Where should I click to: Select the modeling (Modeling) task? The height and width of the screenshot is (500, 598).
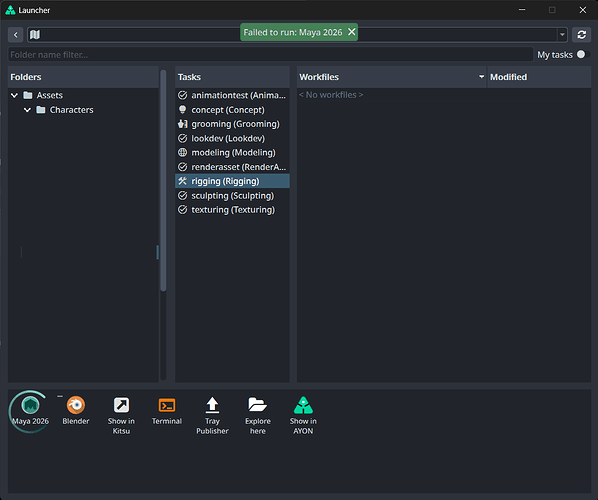pyautogui.click(x=232, y=153)
